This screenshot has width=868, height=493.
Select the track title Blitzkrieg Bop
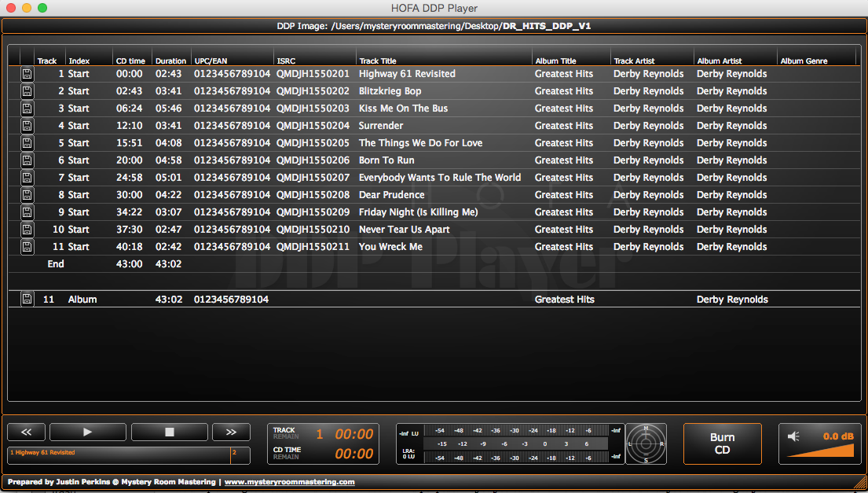[390, 91]
